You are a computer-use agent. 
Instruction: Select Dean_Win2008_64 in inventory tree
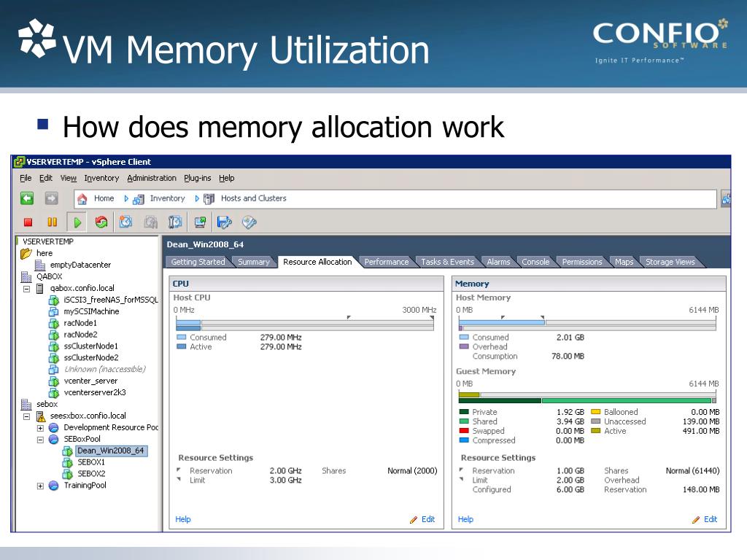pos(111,451)
